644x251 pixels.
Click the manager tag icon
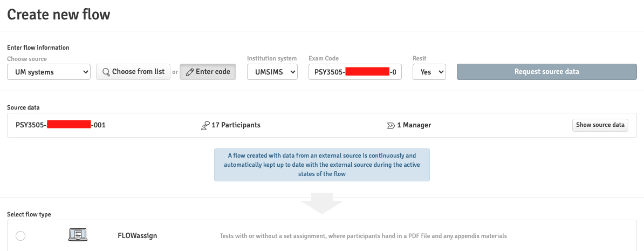[391, 125]
